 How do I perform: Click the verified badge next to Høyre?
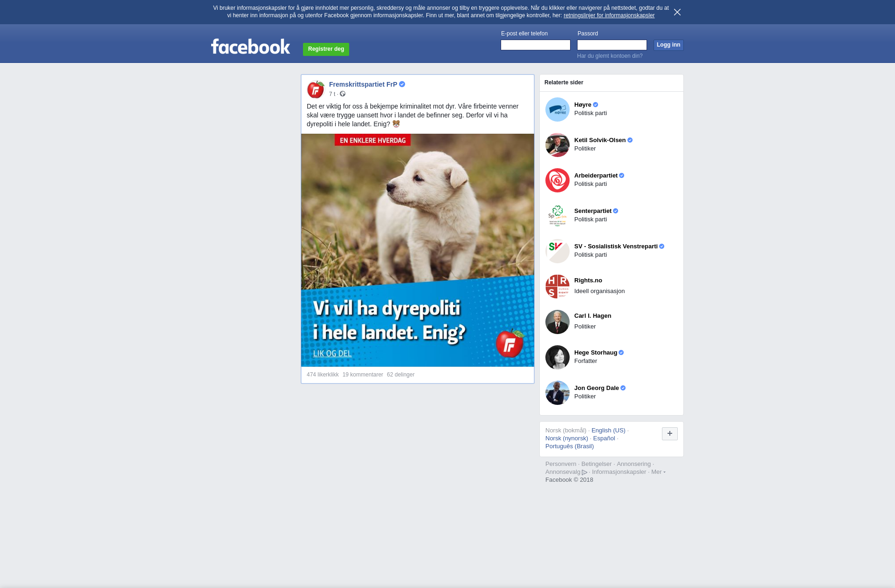(x=595, y=105)
